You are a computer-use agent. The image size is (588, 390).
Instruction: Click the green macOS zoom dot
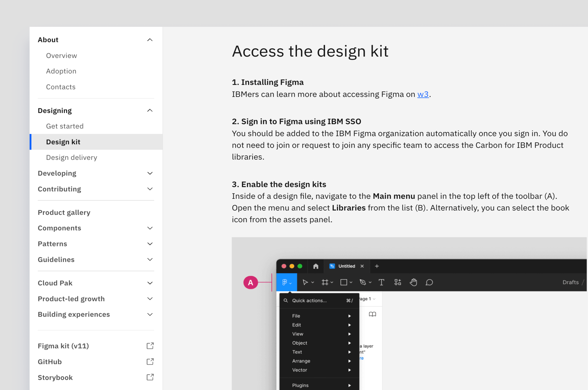[x=300, y=266]
